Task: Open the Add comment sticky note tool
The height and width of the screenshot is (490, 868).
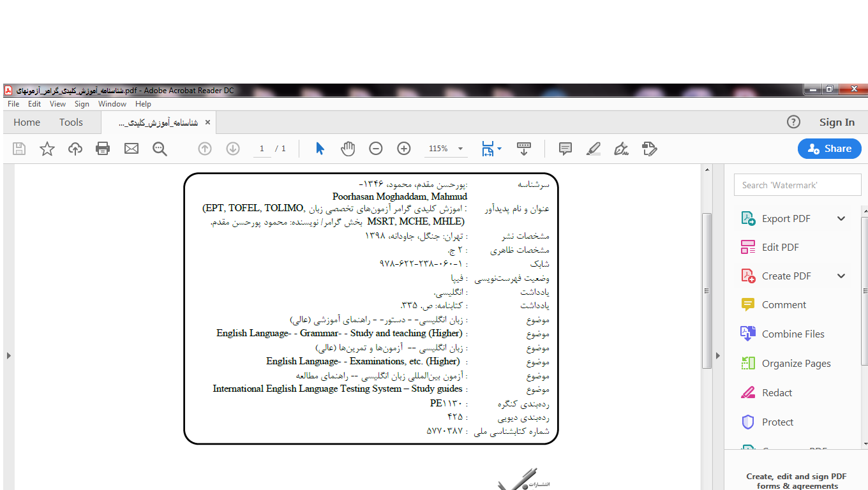Action: pos(565,149)
